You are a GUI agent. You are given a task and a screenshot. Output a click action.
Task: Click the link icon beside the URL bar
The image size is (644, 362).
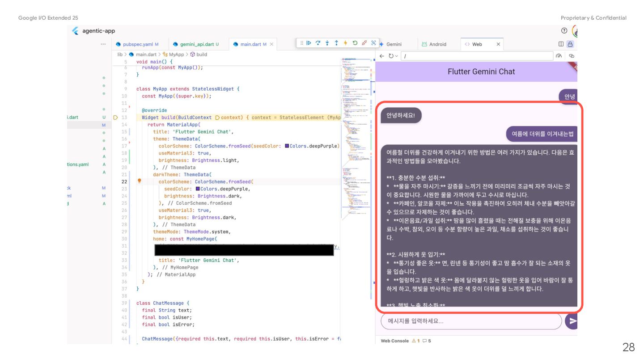click(572, 56)
